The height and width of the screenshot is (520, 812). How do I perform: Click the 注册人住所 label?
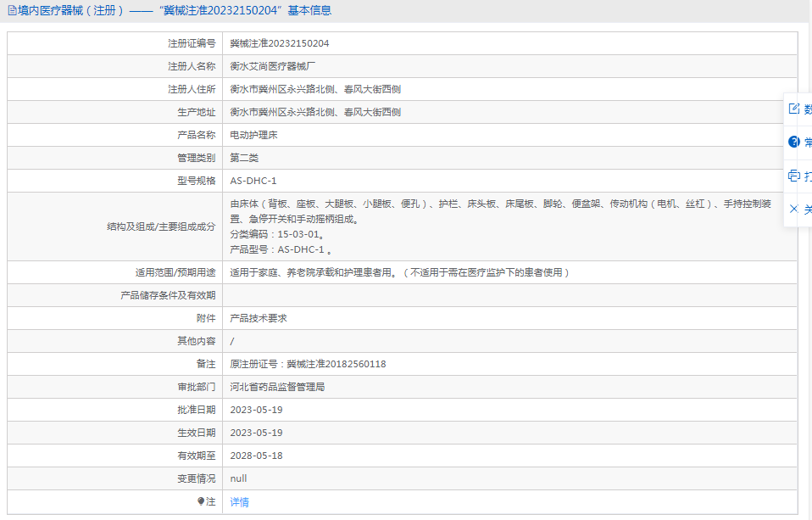(x=192, y=89)
